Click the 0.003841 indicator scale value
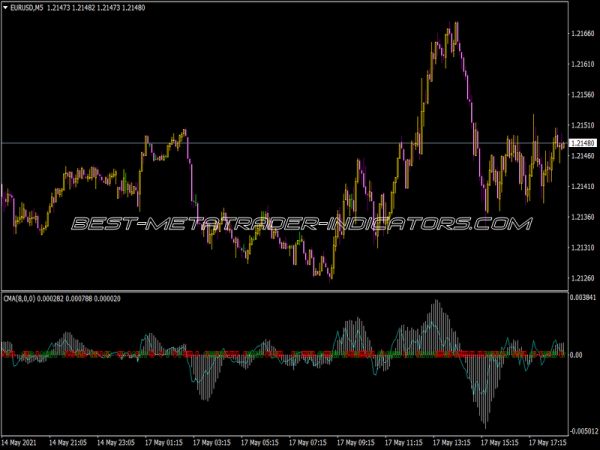Image resolution: width=600 pixels, height=450 pixels. tap(583, 299)
